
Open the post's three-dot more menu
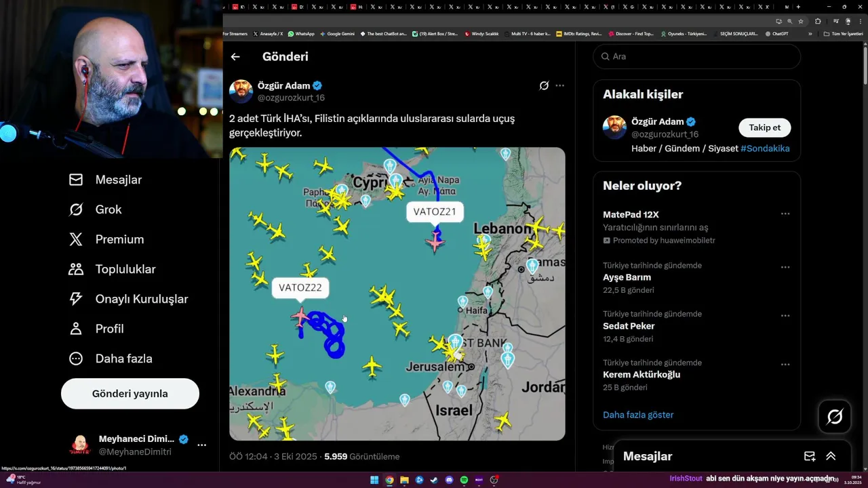point(559,86)
